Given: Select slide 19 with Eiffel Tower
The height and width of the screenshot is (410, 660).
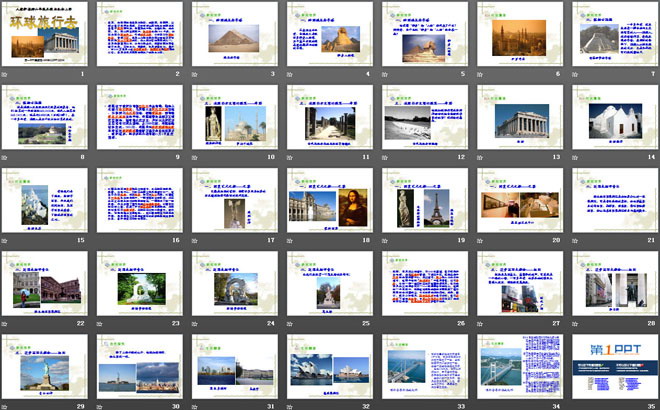Looking at the screenshot, I should click(425, 200).
